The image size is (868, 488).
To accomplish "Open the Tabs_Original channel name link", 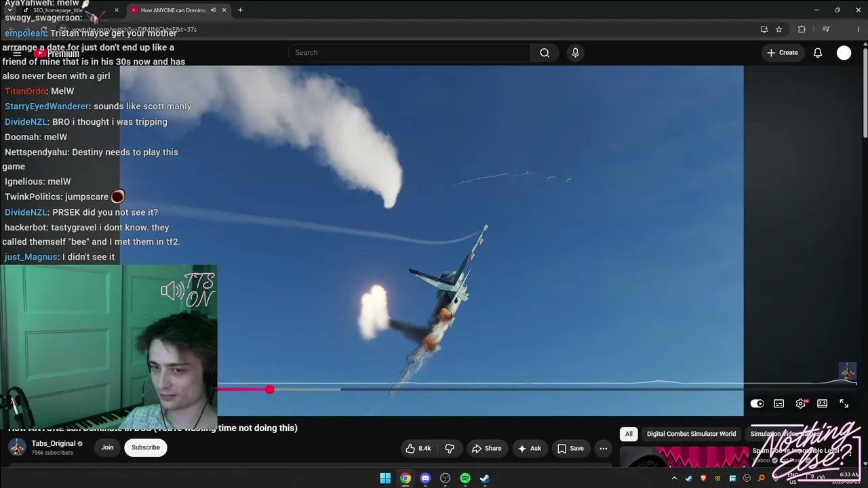I will click(x=54, y=443).
